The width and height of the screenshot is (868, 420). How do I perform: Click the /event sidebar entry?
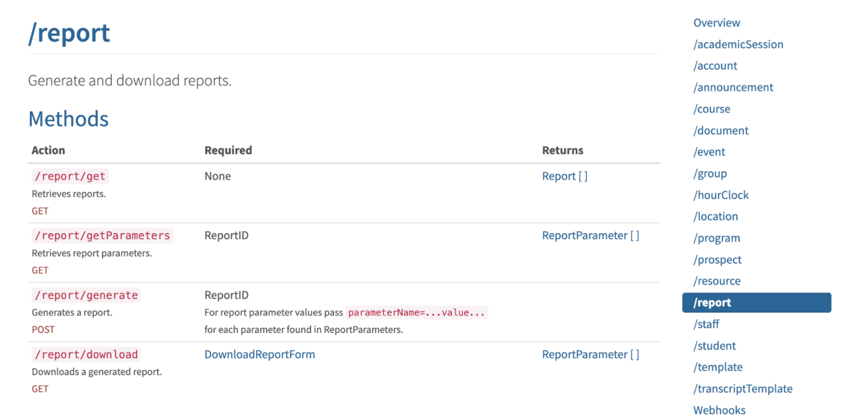(x=709, y=152)
